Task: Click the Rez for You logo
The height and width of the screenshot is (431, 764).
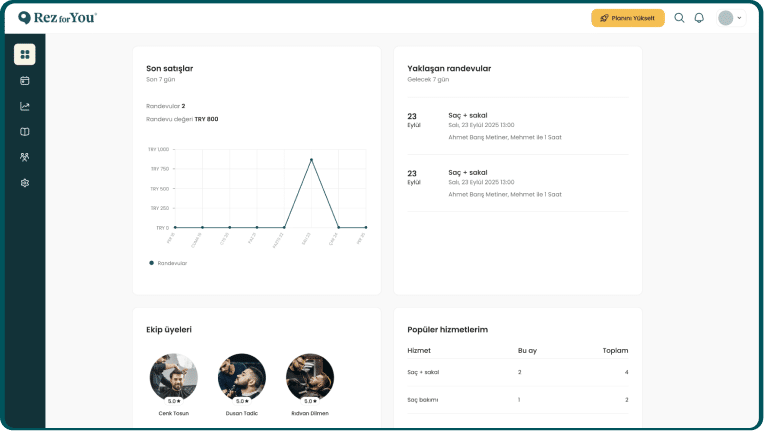Action: pos(58,18)
